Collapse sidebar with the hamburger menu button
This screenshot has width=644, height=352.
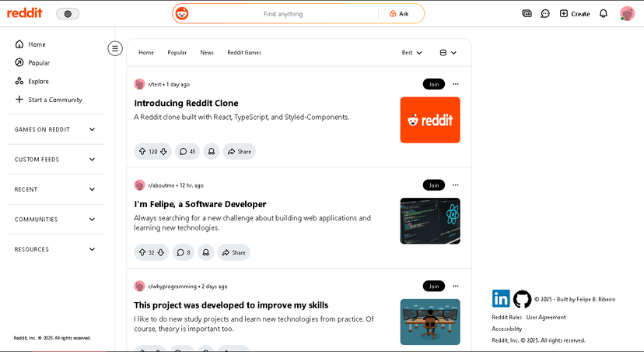(115, 48)
